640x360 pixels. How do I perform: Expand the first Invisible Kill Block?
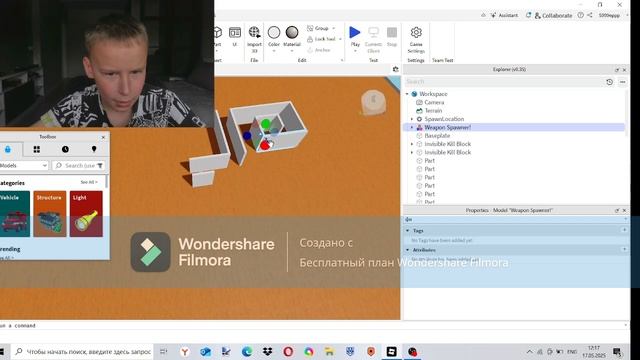click(x=412, y=144)
